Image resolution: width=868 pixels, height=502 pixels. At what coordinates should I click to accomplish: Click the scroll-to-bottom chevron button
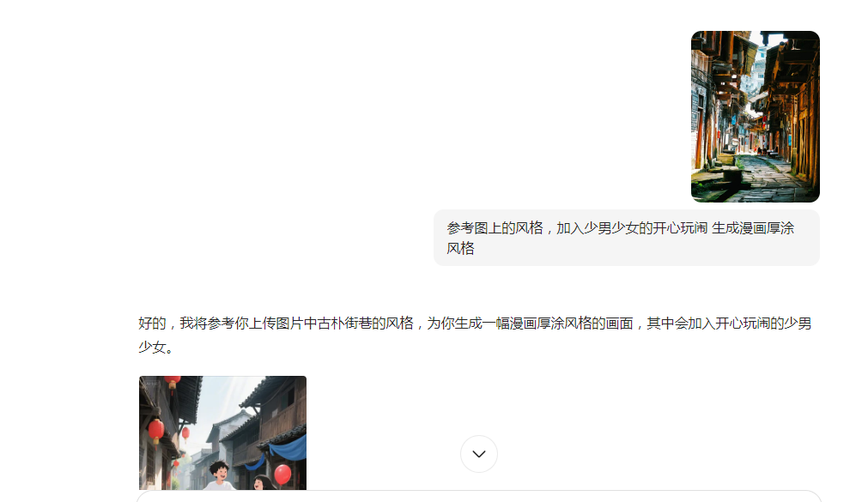tap(479, 454)
